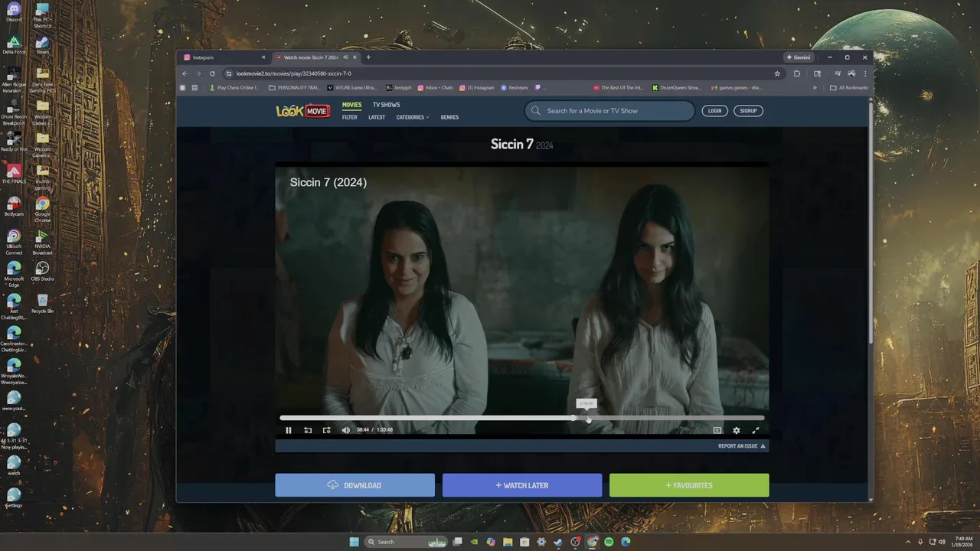Image resolution: width=980 pixels, height=551 pixels.
Task: Click the Download button
Action: [x=355, y=485]
